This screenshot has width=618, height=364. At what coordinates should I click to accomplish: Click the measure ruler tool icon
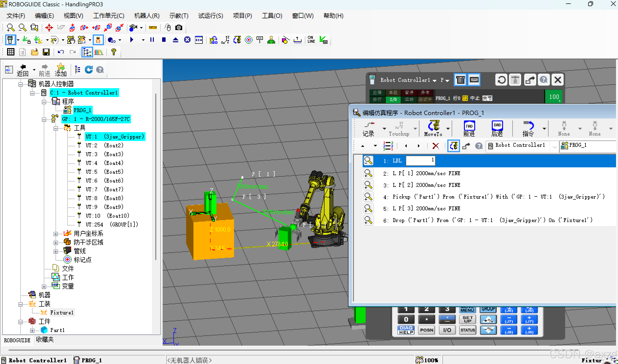pos(153,27)
